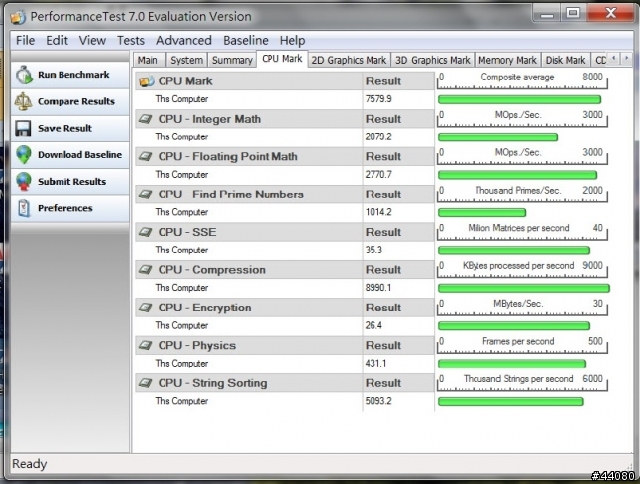Open the Advanced menu
The width and height of the screenshot is (640, 484).
184,40
